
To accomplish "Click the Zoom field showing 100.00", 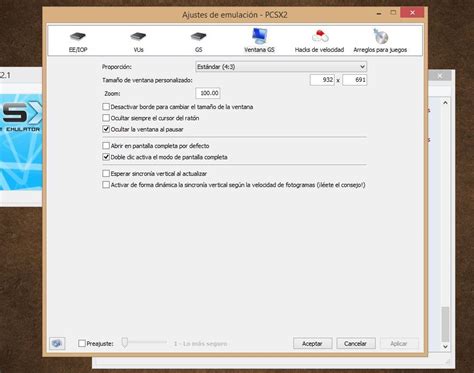I will tap(208, 93).
